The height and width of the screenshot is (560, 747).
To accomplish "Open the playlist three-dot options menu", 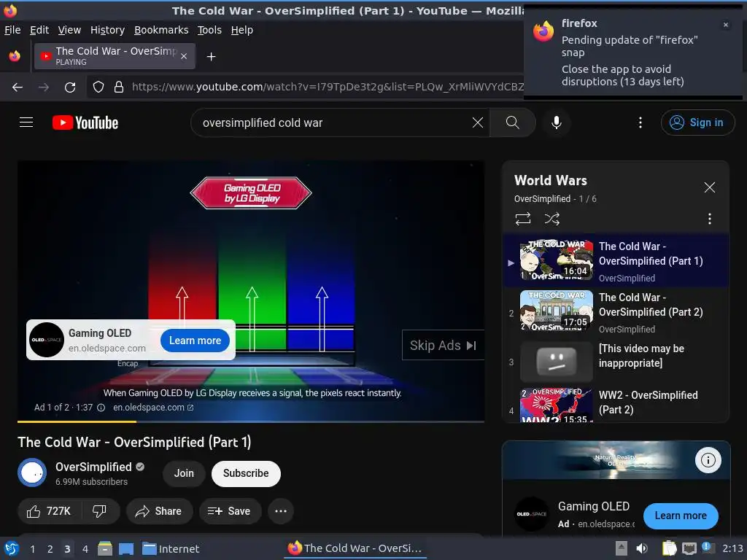I will coord(709,219).
